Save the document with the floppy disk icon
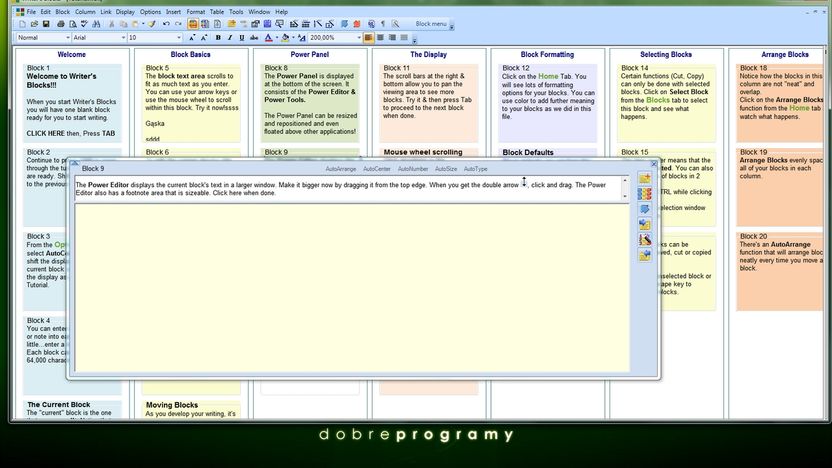Image resolution: width=832 pixels, height=468 pixels. pos(46,24)
